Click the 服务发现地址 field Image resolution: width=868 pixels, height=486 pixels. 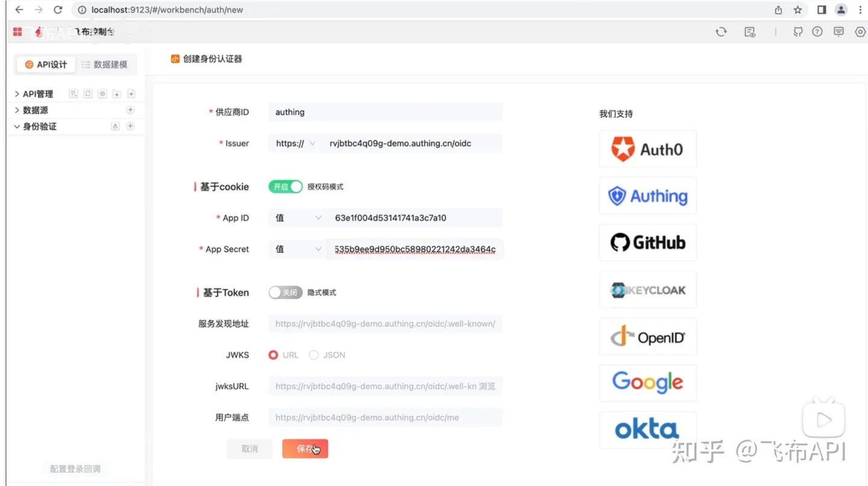(386, 324)
